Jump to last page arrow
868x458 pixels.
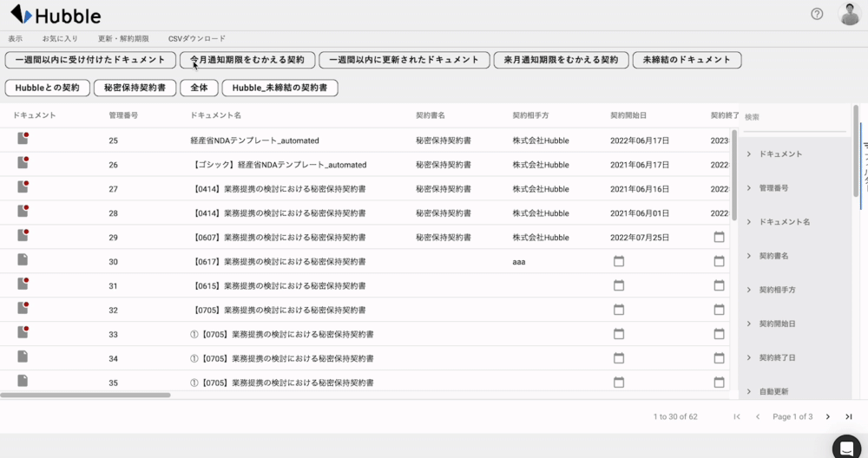coord(849,416)
